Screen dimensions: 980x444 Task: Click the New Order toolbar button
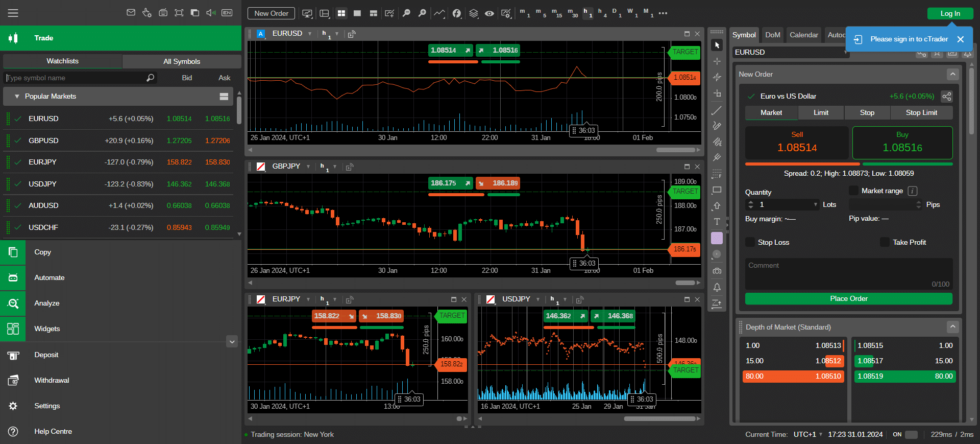(x=272, y=13)
